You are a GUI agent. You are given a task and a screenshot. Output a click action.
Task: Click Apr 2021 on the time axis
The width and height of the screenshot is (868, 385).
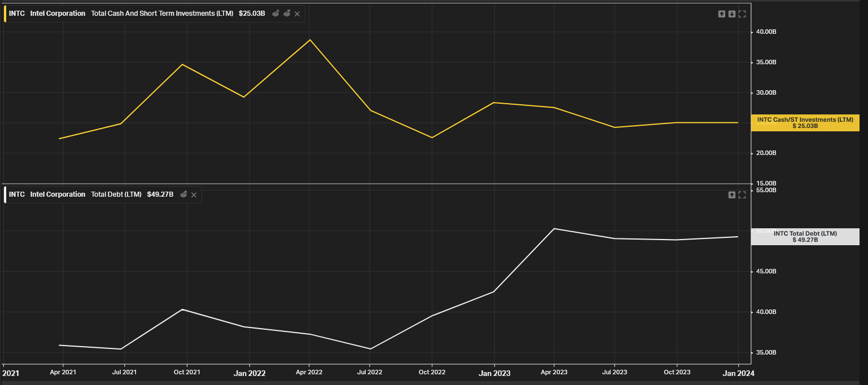coord(63,373)
